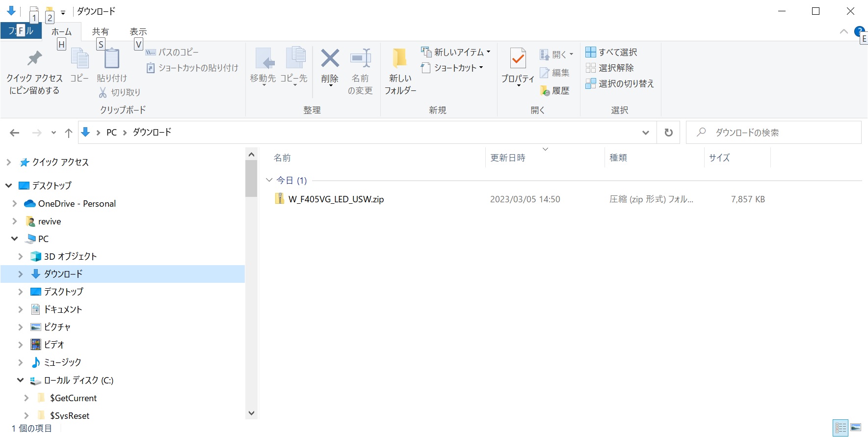
Task: Click the 7,857 KB size cell
Action: point(748,199)
